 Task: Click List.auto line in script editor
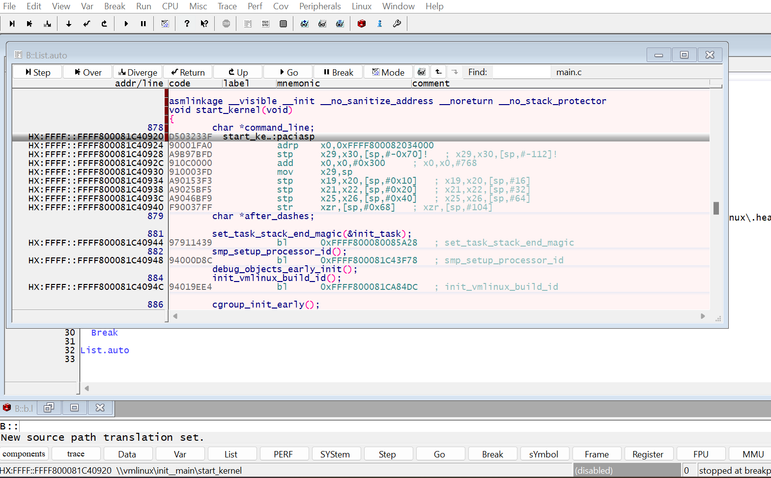click(x=105, y=350)
